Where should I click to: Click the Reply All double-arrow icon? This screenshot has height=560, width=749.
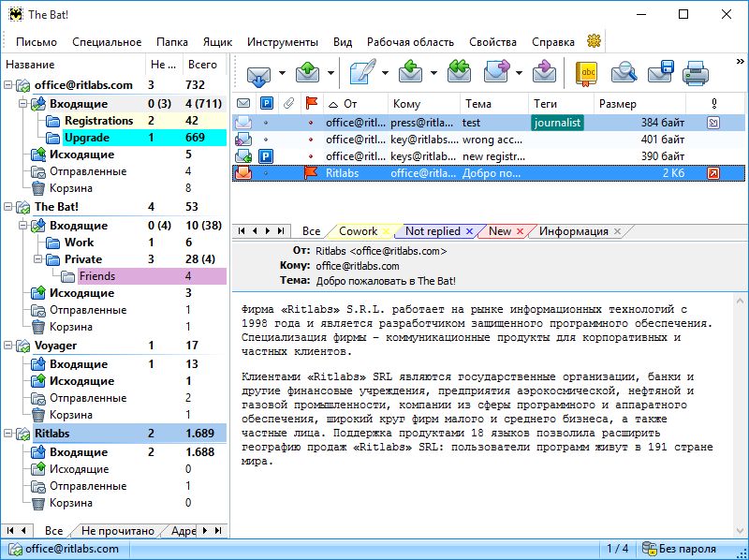tap(459, 73)
